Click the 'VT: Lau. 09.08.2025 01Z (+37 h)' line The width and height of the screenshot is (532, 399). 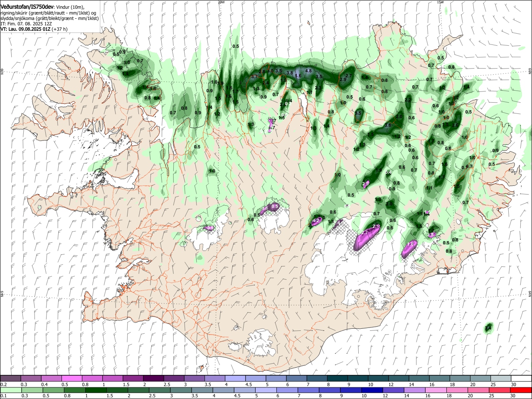pyautogui.click(x=34, y=29)
